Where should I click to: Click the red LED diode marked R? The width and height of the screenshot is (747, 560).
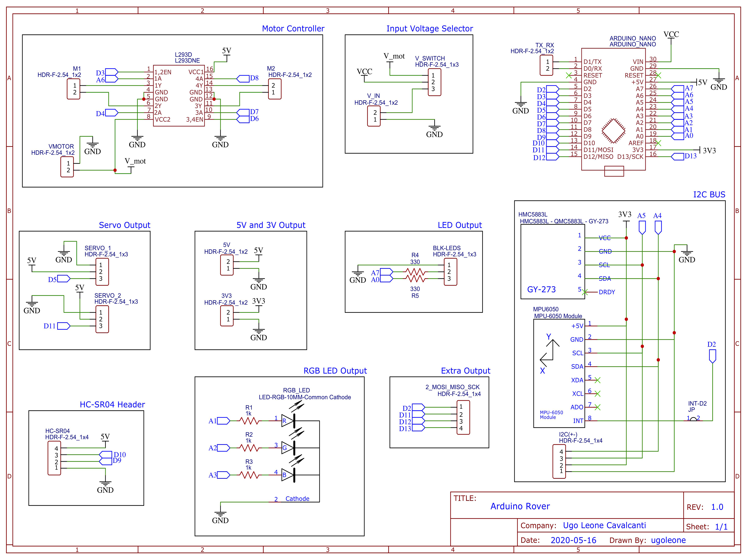pos(288,421)
